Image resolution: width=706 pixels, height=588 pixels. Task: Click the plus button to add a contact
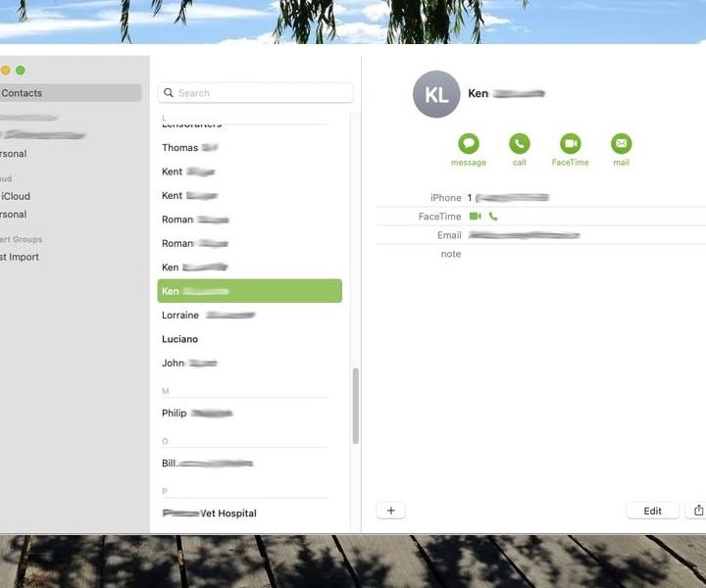390,511
